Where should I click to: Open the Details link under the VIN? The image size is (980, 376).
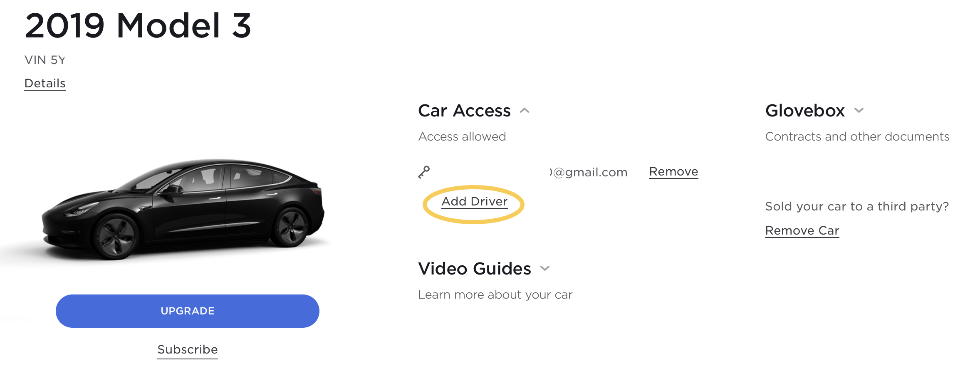click(x=45, y=84)
